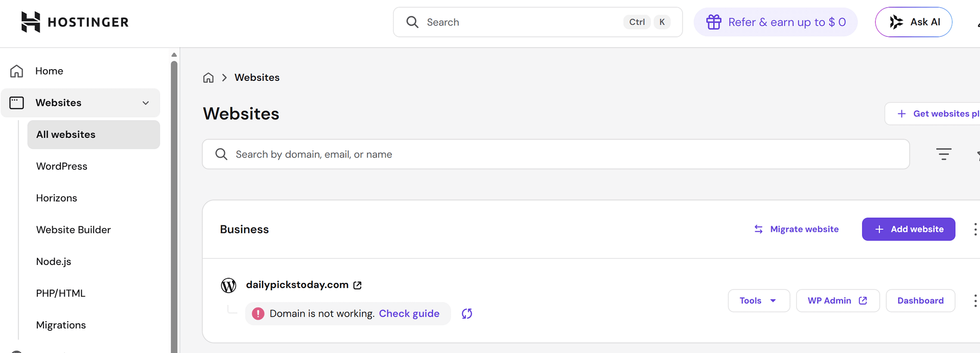Open the Check guide link
Image resolution: width=980 pixels, height=353 pixels.
coord(409,314)
